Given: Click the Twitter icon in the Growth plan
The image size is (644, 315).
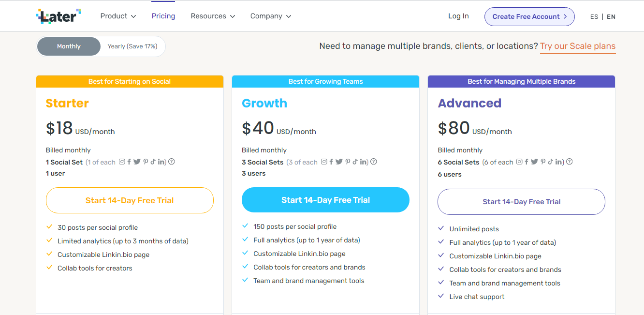Looking at the screenshot, I should tap(339, 162).
